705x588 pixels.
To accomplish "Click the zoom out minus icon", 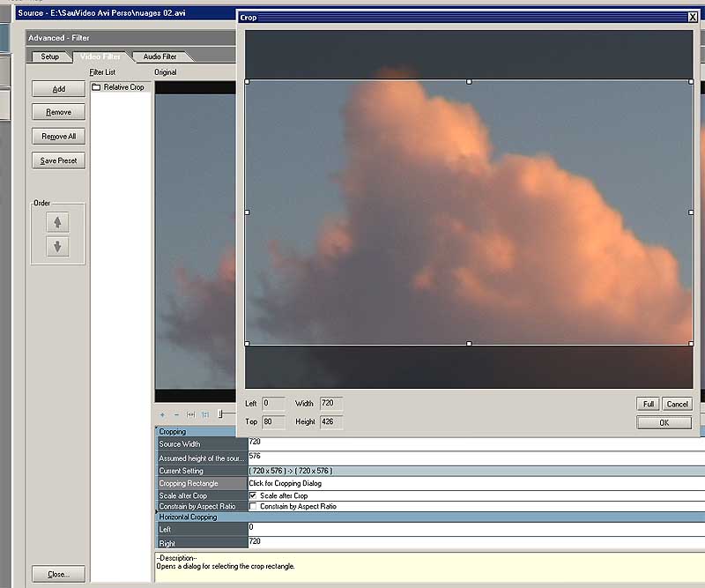I will tap(177, 414).
